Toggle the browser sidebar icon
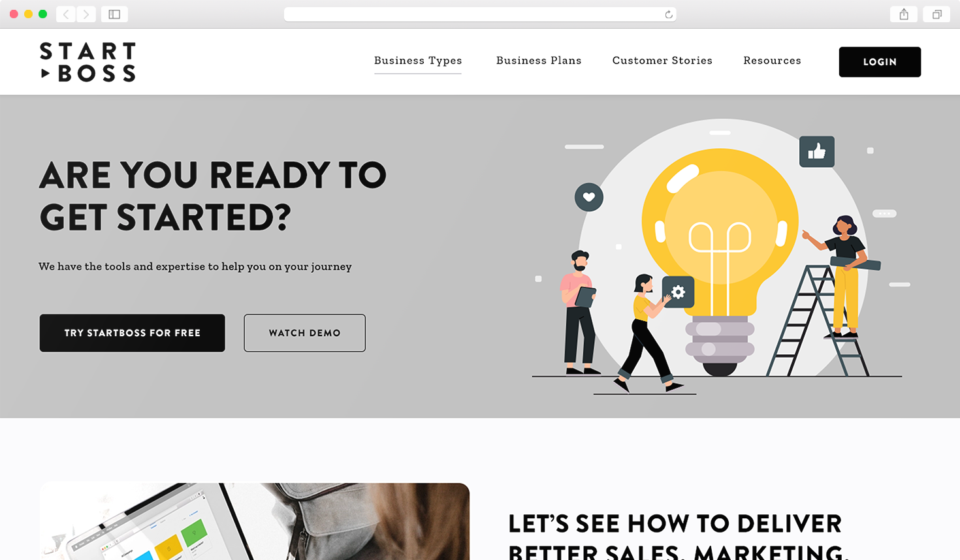960x560 pixels. (114, 14)
